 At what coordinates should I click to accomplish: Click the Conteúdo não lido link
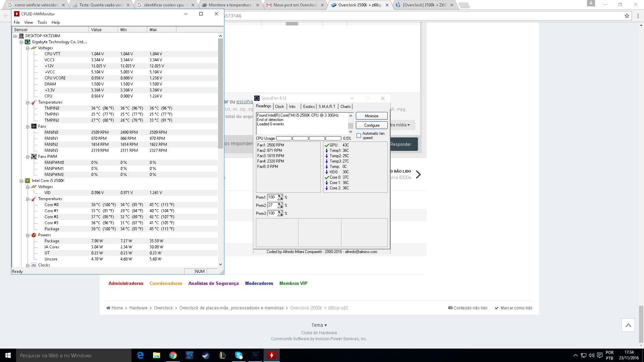click(468, 308)
